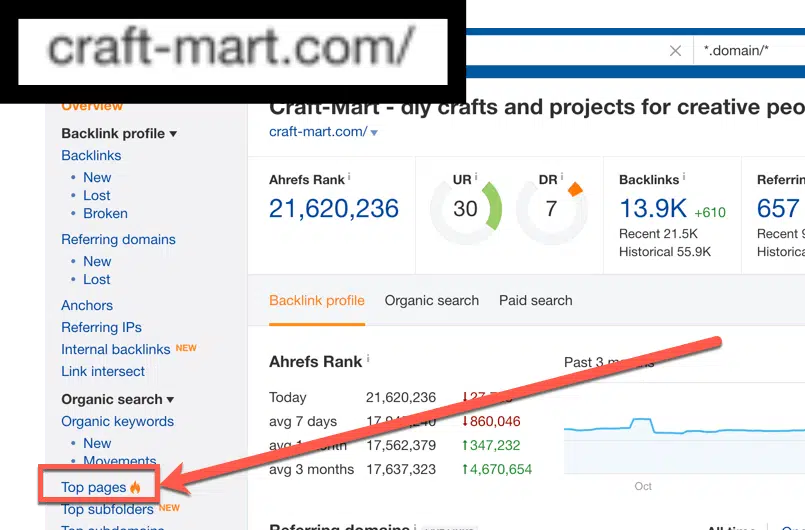
Task: Click the Historical 55.9K backlinks text
Action: click(x=665, y=252)
